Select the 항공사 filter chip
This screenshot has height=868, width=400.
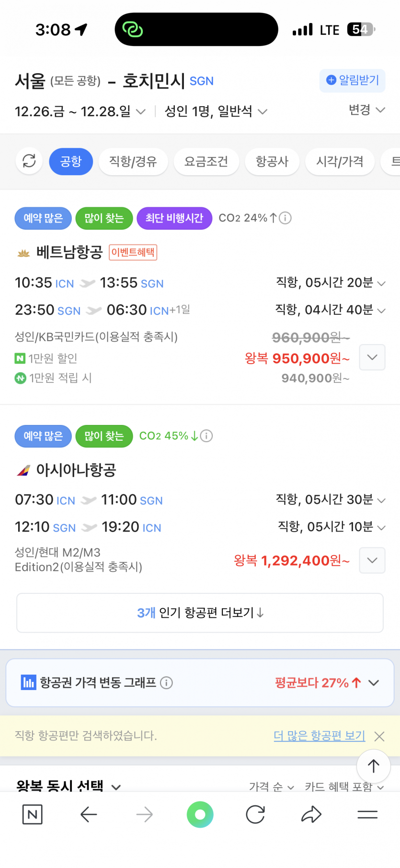tap(272, 161)
